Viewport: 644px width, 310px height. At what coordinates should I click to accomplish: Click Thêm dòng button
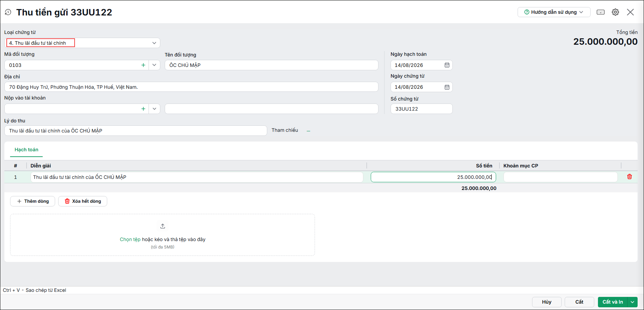[33, 201]
